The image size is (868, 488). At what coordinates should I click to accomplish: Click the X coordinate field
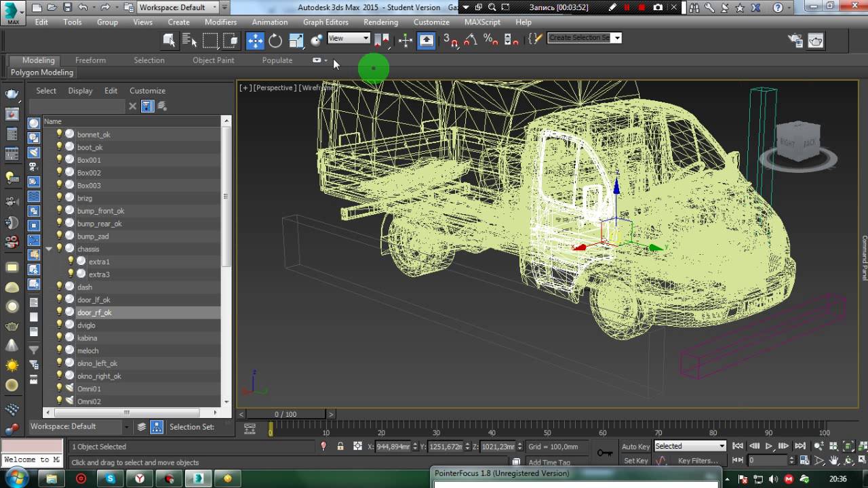tap(393, 447)
